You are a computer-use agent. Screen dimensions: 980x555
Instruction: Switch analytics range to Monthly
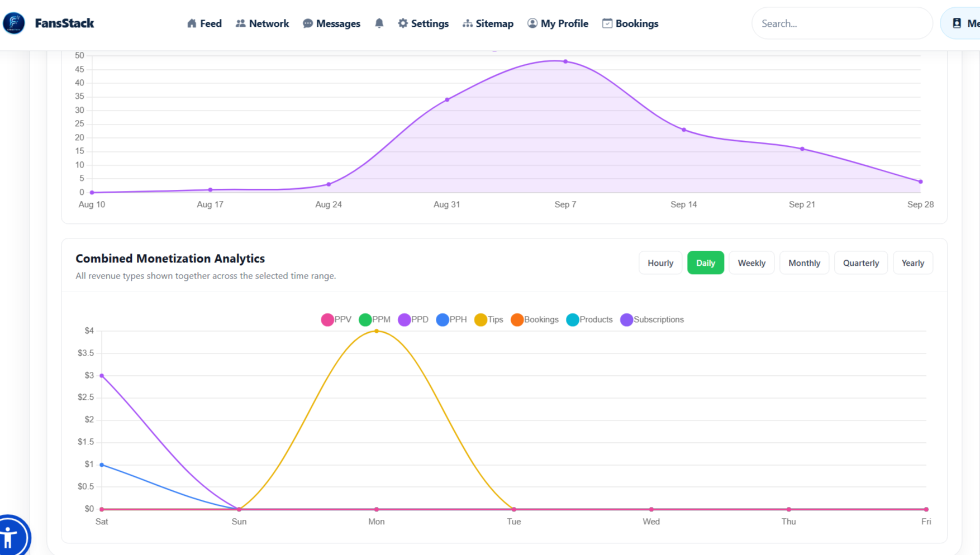(x=804, y=263)
